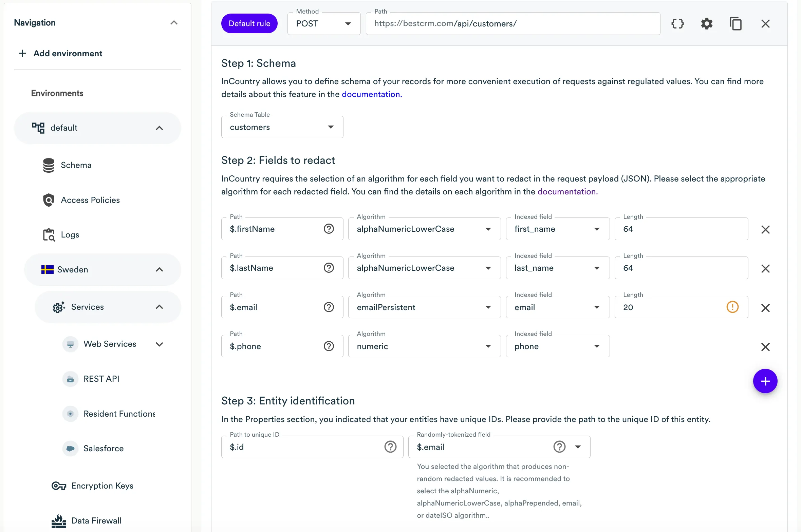Screen dimensions: 801x532
Task: Open Encryption Keys from sidebar
Action: pos(102,486)
